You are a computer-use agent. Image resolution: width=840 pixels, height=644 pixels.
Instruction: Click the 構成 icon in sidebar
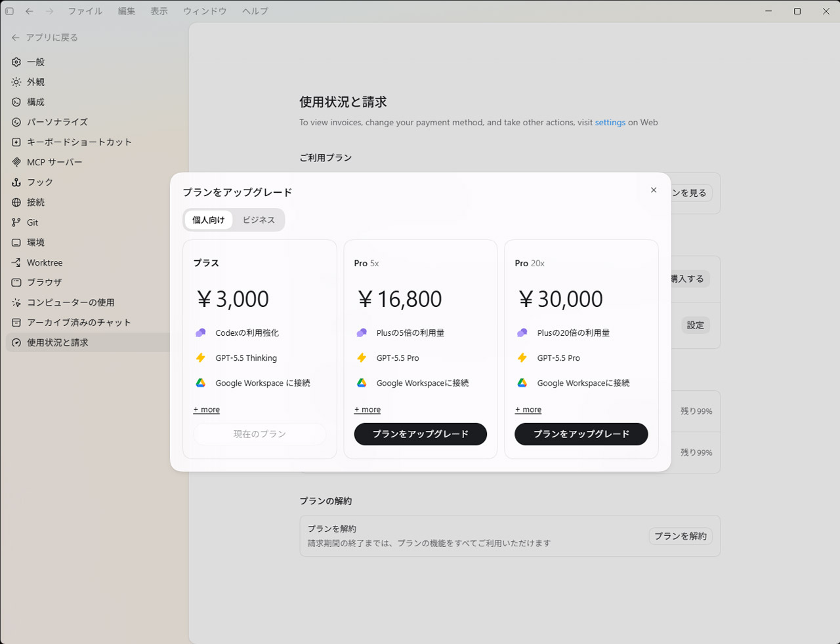click(x=16, y=102)
